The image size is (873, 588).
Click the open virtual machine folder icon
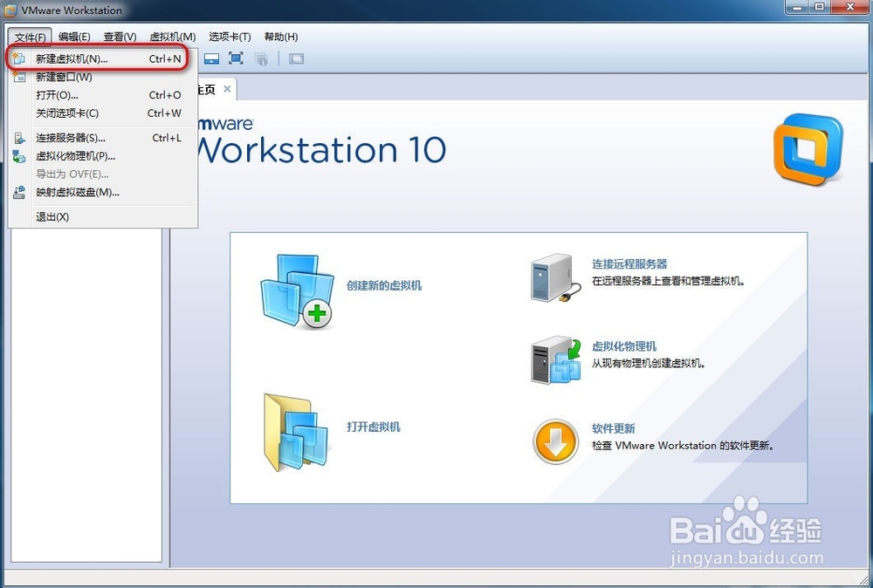(x=296, y=432)
